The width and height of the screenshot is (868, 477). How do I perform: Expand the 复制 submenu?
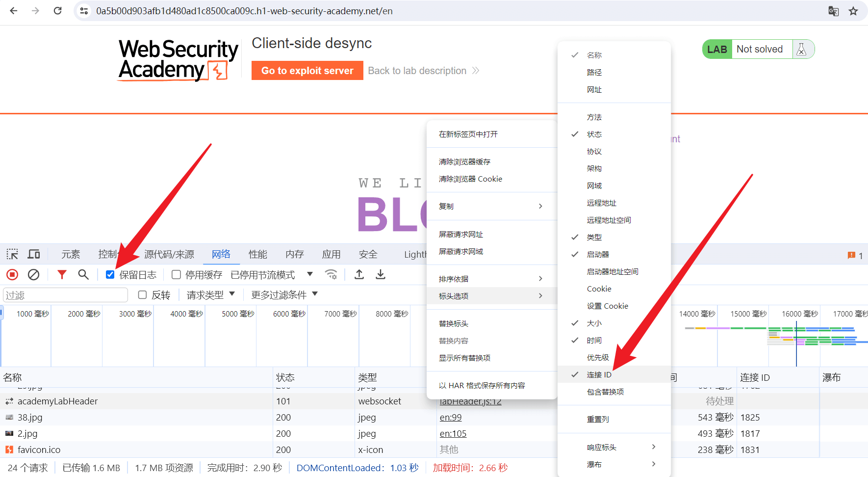coord(491,206)
